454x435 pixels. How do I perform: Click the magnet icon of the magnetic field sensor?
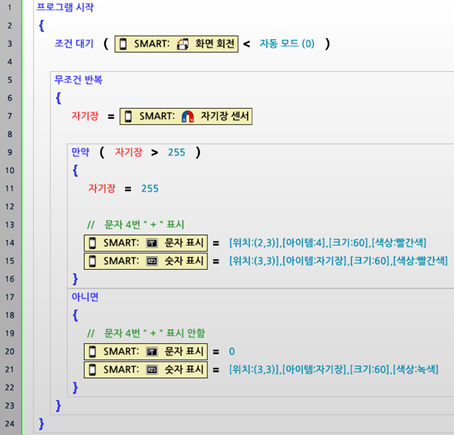click(188, 116)
